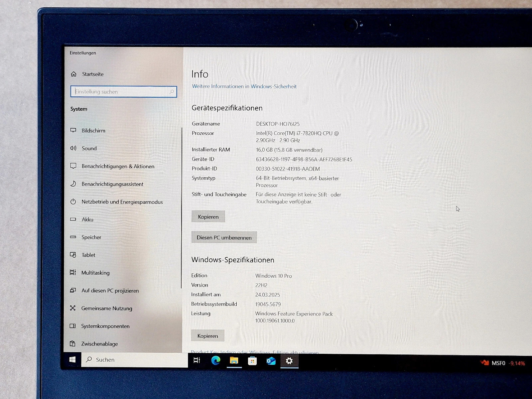Click the taskbar Suchen box
The height and width of the screenshot is (399, 532).
(135, 360)
